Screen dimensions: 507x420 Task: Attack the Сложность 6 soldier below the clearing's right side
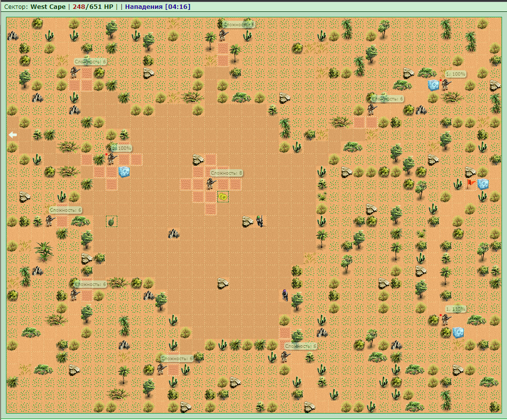285,357
